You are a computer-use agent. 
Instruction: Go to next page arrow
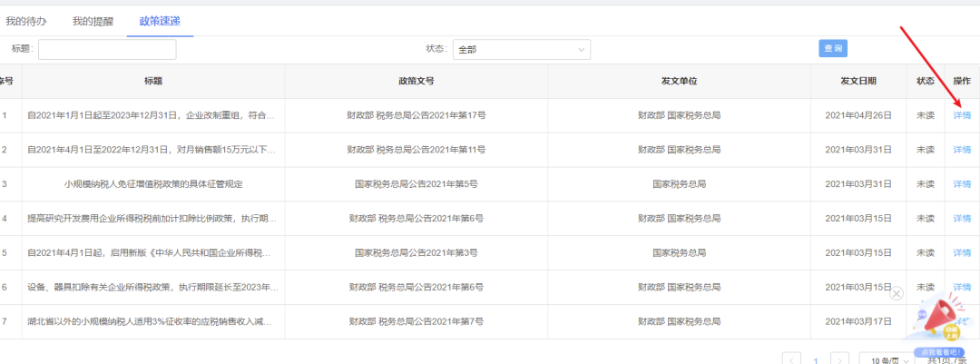(x=840, y=360)
